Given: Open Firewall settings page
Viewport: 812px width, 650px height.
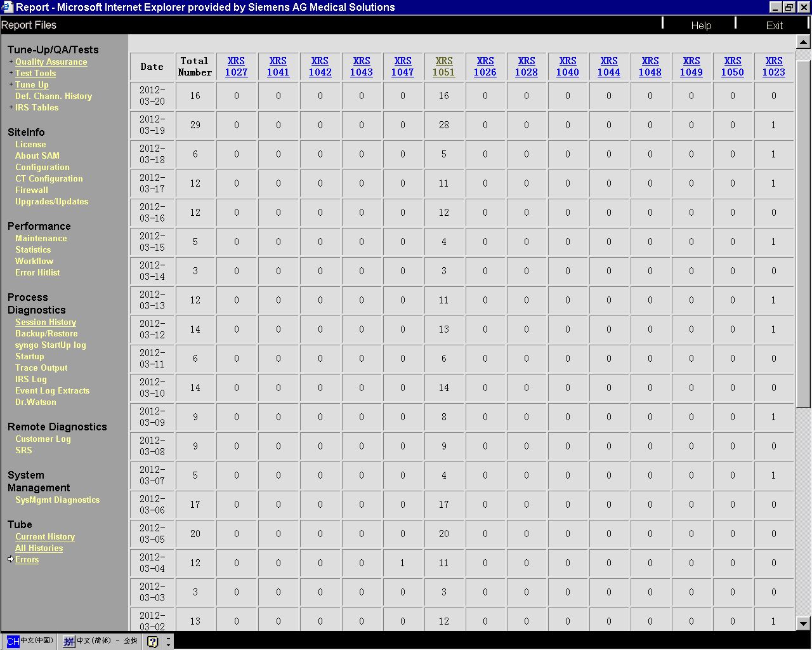Looking at the screenshot, I should click(32, 190).
